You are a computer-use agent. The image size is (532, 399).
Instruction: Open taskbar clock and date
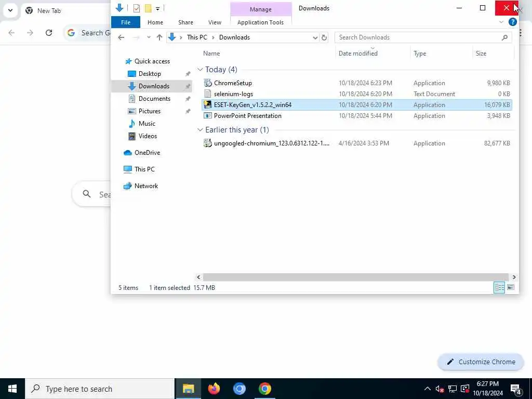[x=488, y=389]
